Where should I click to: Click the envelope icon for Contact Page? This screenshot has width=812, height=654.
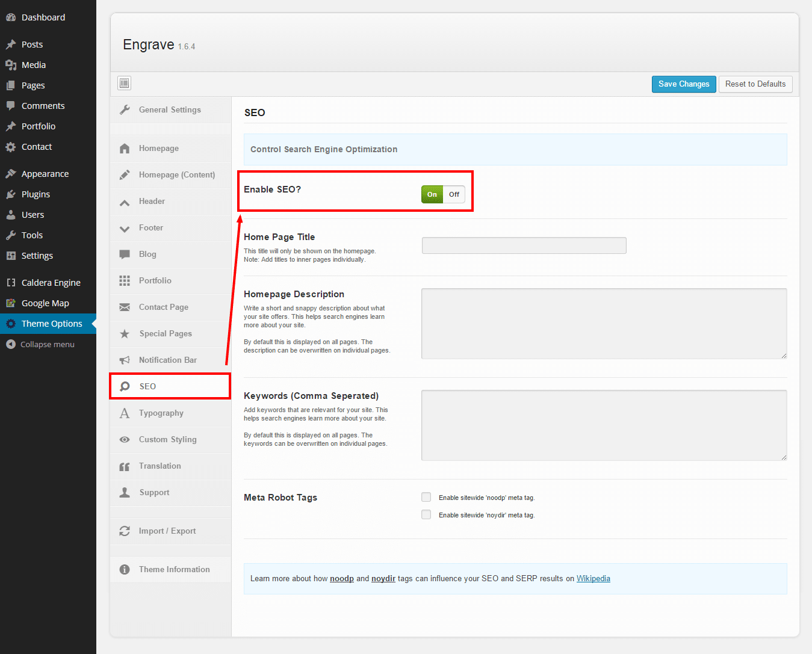pyautogui.click(x=125, y=307)
